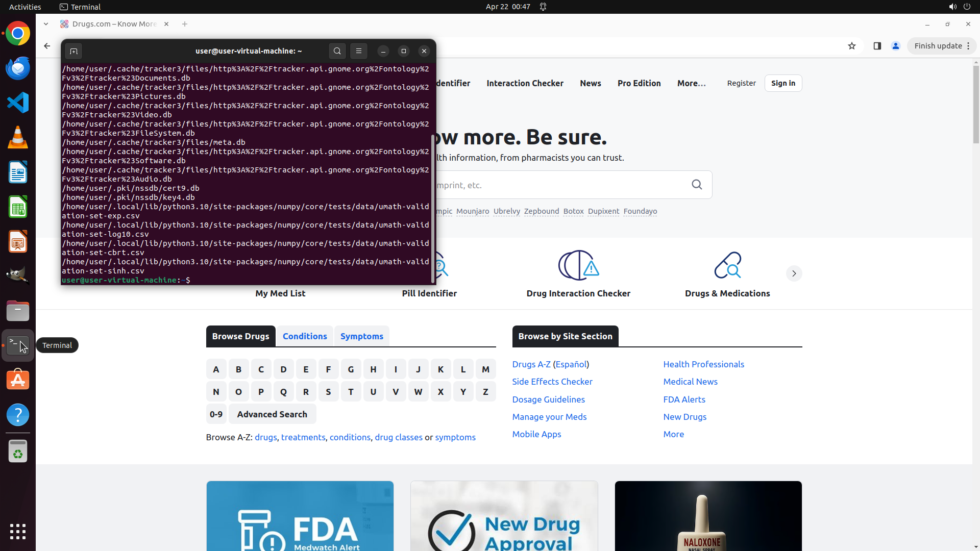Expand the More... navigation menu
Viewport: 980px width, 551px height.
tap(691, 83)
